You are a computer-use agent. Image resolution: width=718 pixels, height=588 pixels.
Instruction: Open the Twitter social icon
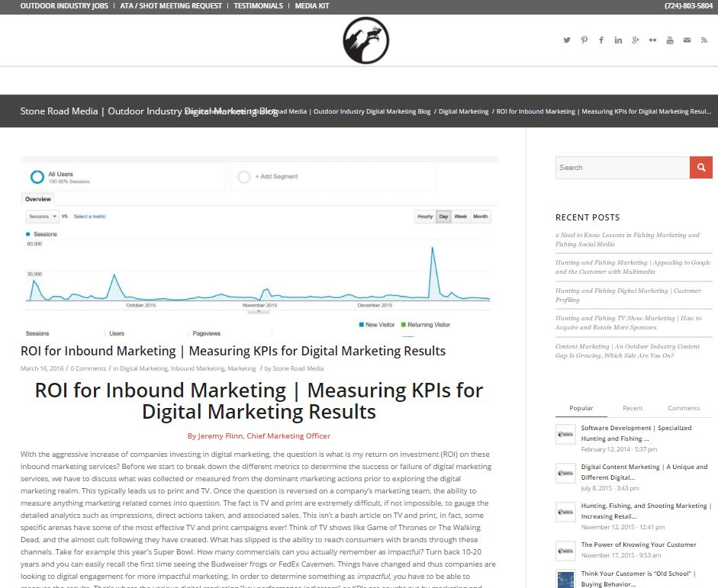tap(567, 40)
